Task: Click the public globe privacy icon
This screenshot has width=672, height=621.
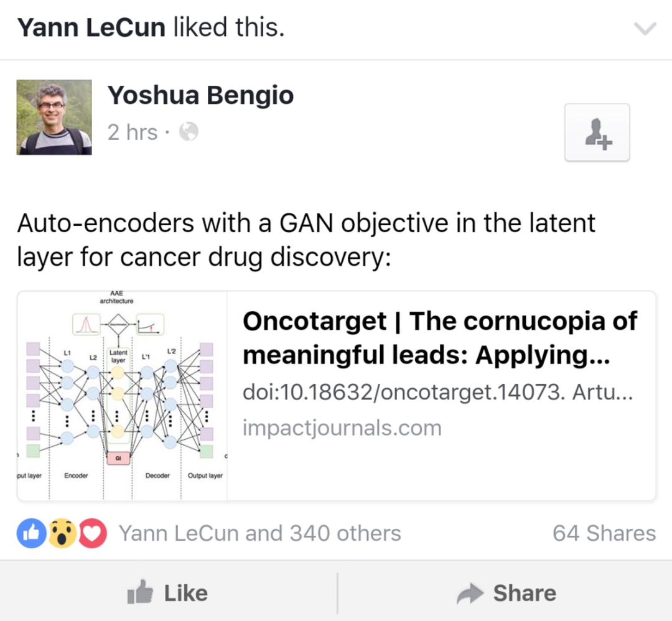Action: 189,132
